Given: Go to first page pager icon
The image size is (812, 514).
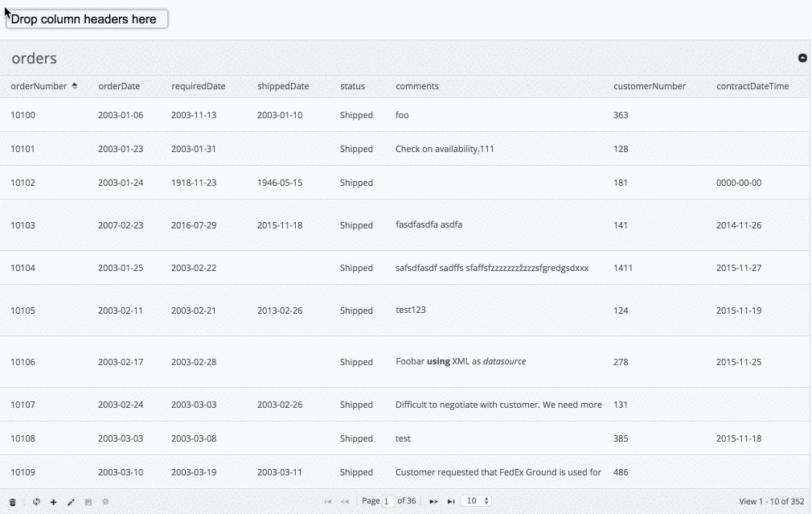Looking at the screenshot, I should [x=328, y=501].
